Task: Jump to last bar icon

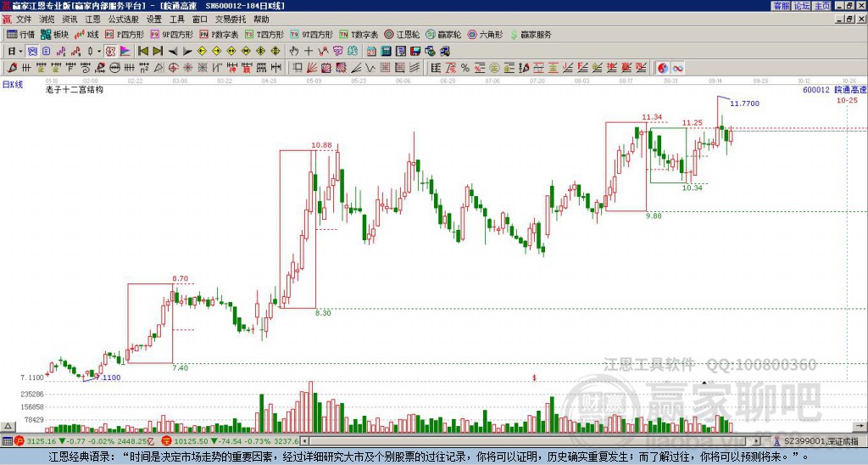Action: (158, 52)
